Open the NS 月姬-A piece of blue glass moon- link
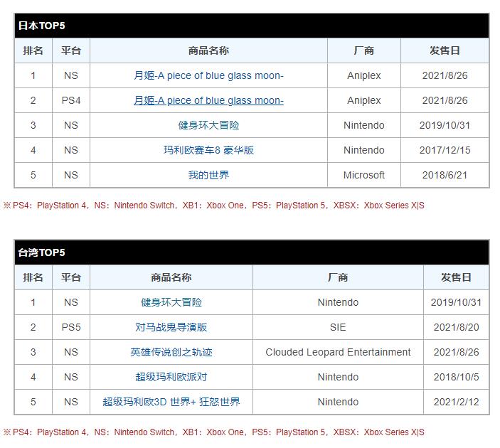 208,75
